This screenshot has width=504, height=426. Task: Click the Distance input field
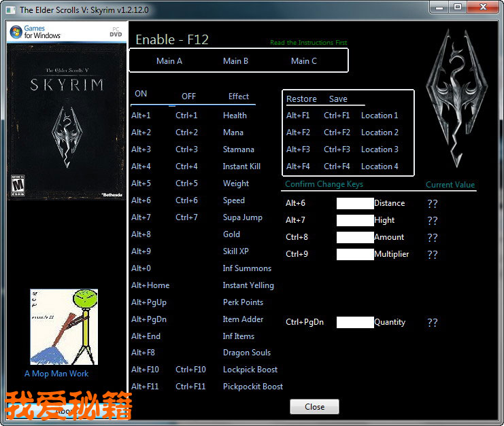coord(355,203)
